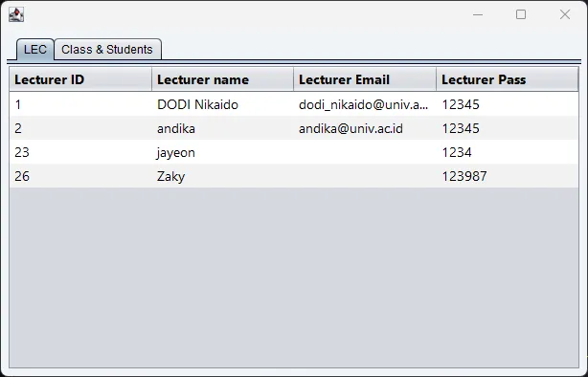This screenshot has width=588, height=377.
Task: Switch to the LEC tab
Action: tap(35, 50)
